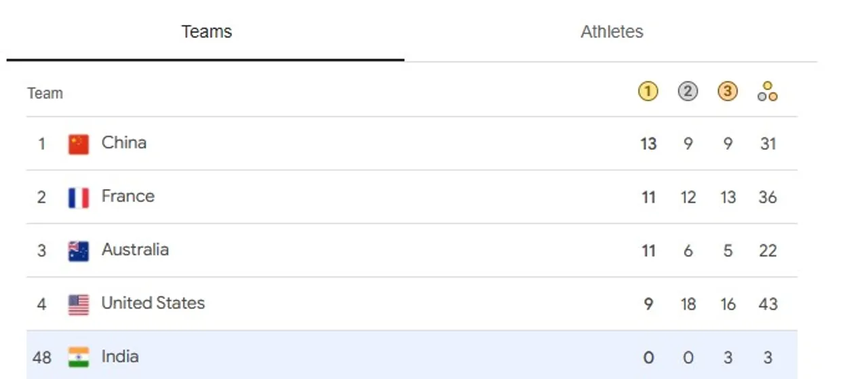Click the Australia flag icon
Image resolution: width=868 pixels, height=379 pixels.
[79, 251]
